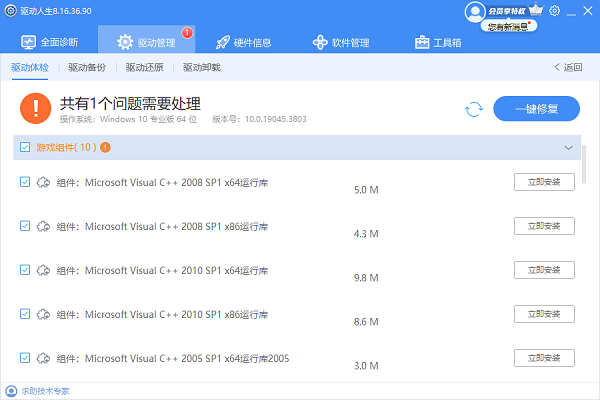The image size is (600, 400).
Task: Click the 9.8 M size value
Action: coord(366,278)
